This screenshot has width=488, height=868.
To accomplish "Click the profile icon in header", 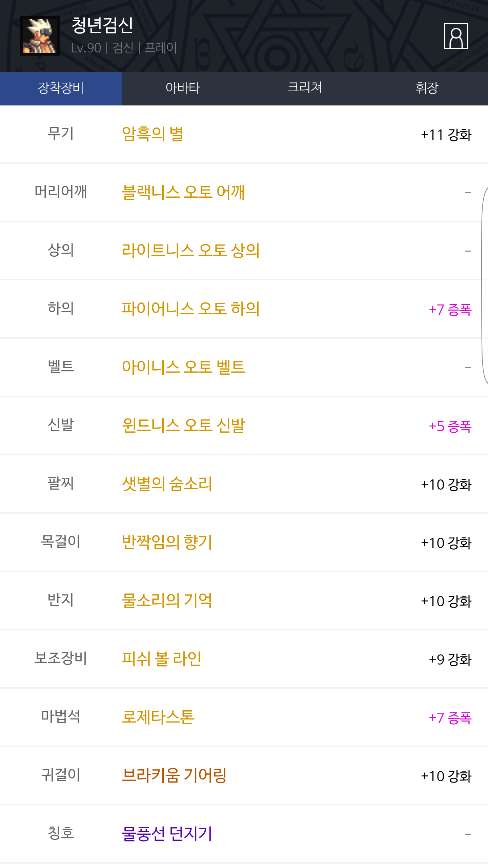I will 456,36.
